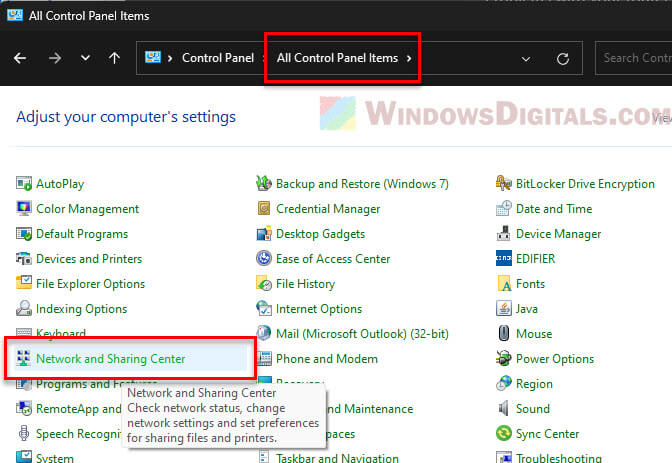The width and height of the screenshot is (672, 463).
Task: Click the Control Panel breadcrumb
Action: coord(218,58)
